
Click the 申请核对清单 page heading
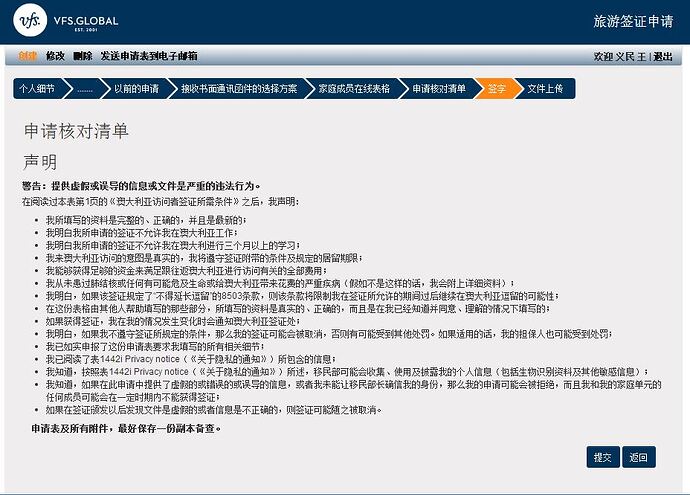[x=76, y=131]
